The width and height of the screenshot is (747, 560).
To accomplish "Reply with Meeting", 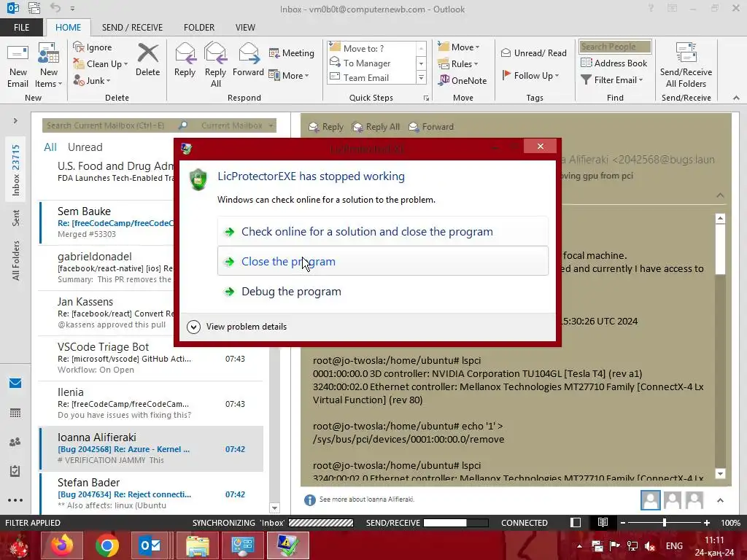I will coord(292,52).
